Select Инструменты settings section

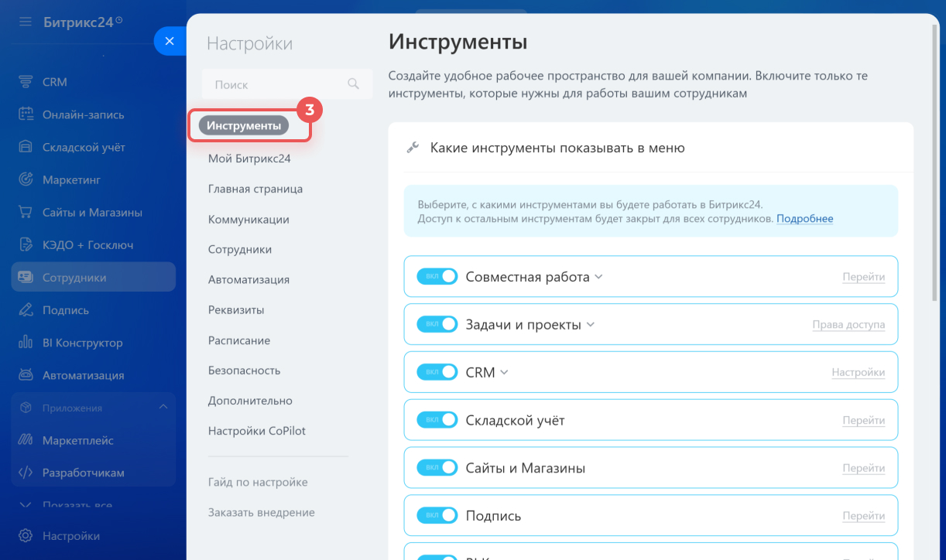pyautogui.click(x=244, y=125)
